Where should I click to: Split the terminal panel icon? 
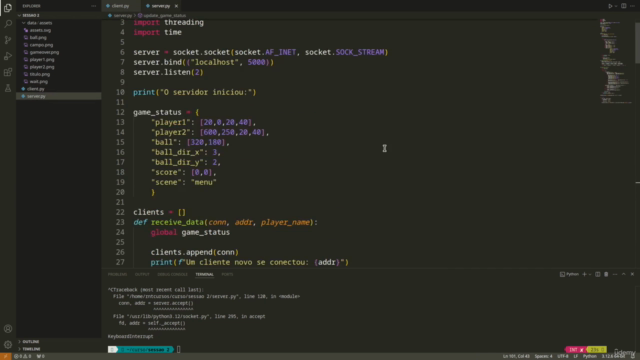[x=598, y=274]
